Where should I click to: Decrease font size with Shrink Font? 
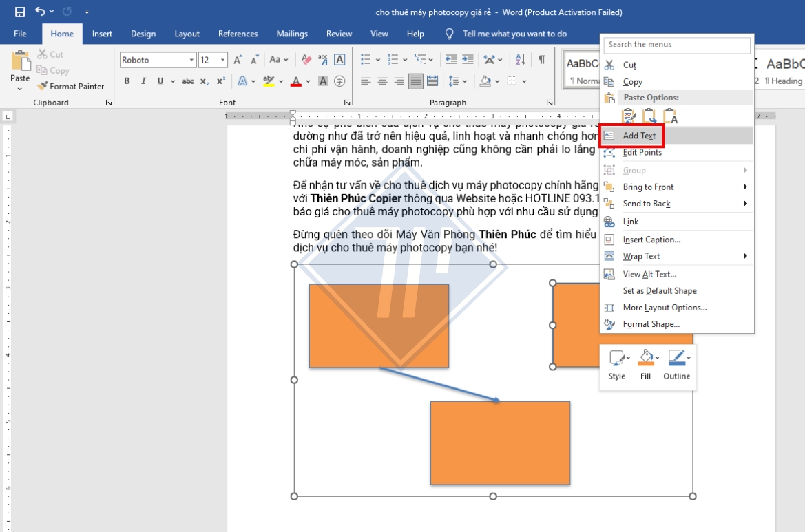[255, 60]
